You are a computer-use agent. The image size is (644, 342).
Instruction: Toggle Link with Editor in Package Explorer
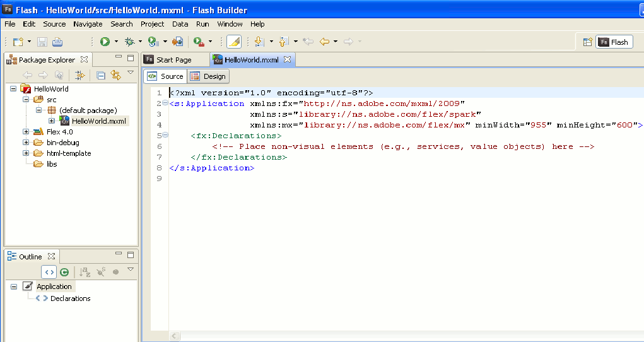click(x=116, y=75)
